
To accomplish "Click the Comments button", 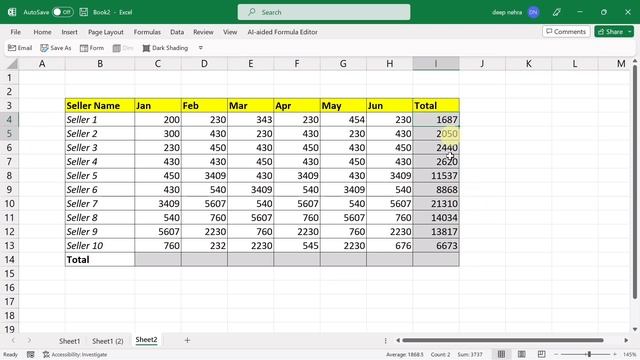I will (x=566, y=31).
